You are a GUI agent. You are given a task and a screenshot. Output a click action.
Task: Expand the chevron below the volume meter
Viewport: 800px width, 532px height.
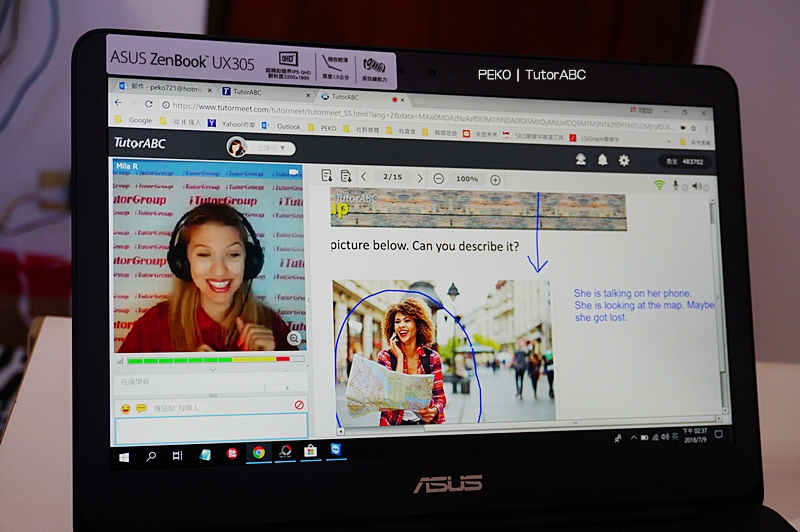(213, 370)
